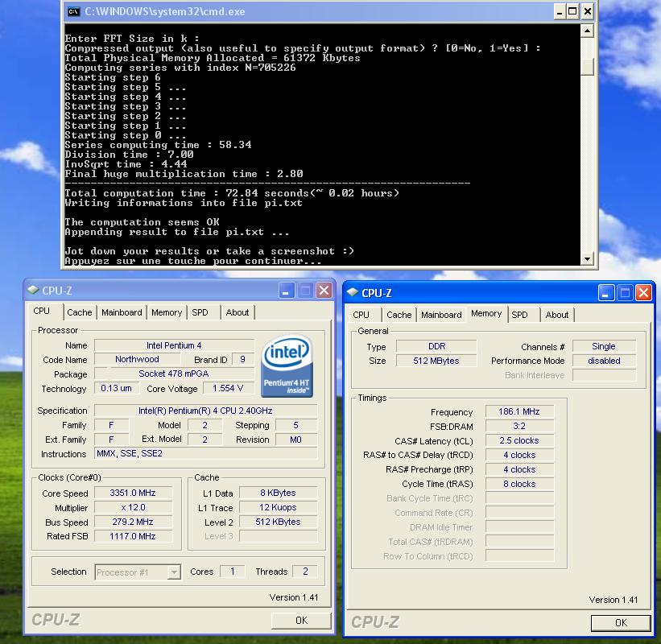Click the cmd scrollbar up arrow
Viewport: 661px width, 644px height.
pyautogui.click(x=587, y=31)
